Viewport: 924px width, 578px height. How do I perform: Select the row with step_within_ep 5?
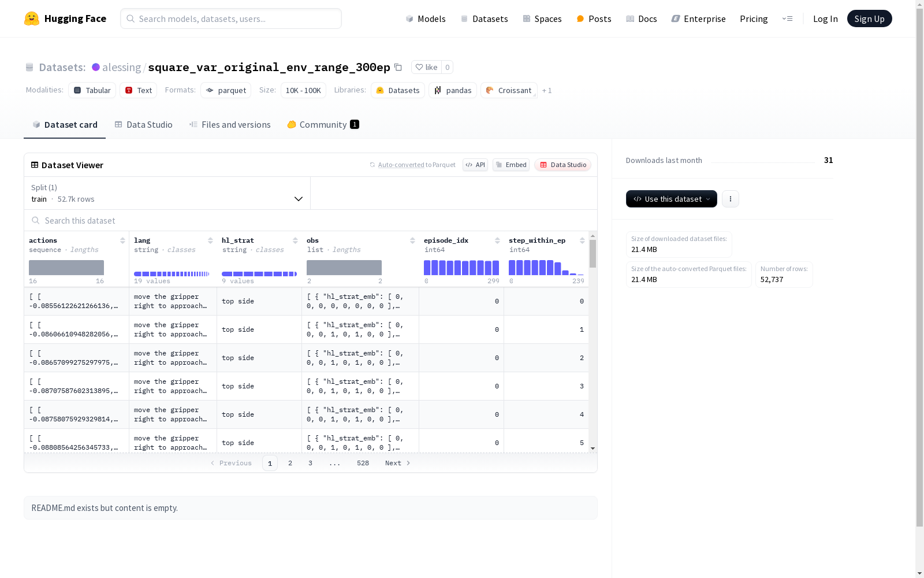pyautogui.click(x=306, y=440)
